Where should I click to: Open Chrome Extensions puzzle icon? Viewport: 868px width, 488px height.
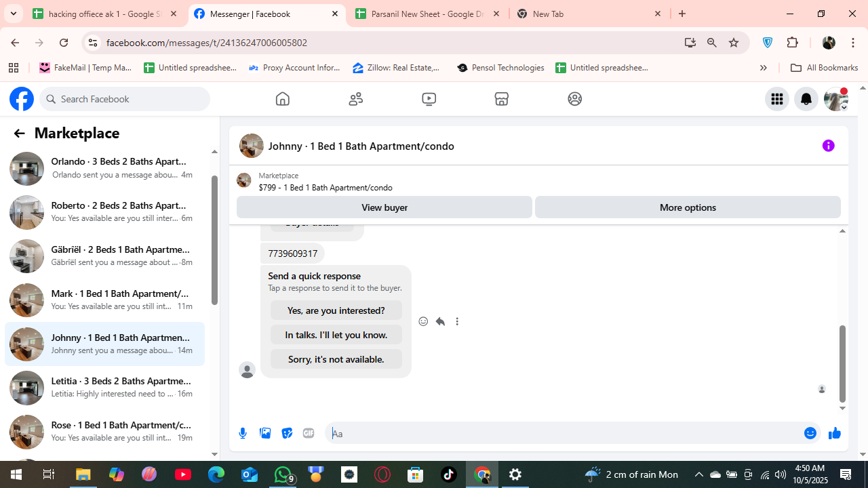(x=792, y=43)
